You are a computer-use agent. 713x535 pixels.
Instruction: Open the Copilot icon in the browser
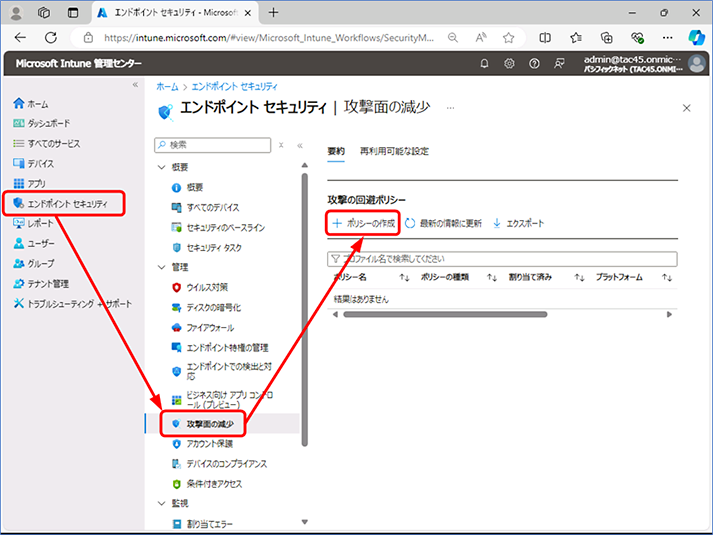(696, 37)
